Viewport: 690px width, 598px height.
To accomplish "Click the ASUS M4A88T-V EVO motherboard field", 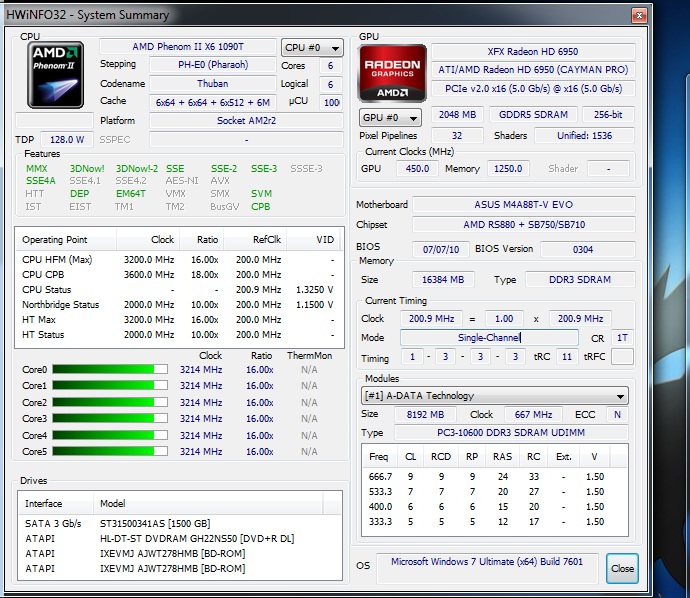I will pyautogui.click(x=524, y=205).
